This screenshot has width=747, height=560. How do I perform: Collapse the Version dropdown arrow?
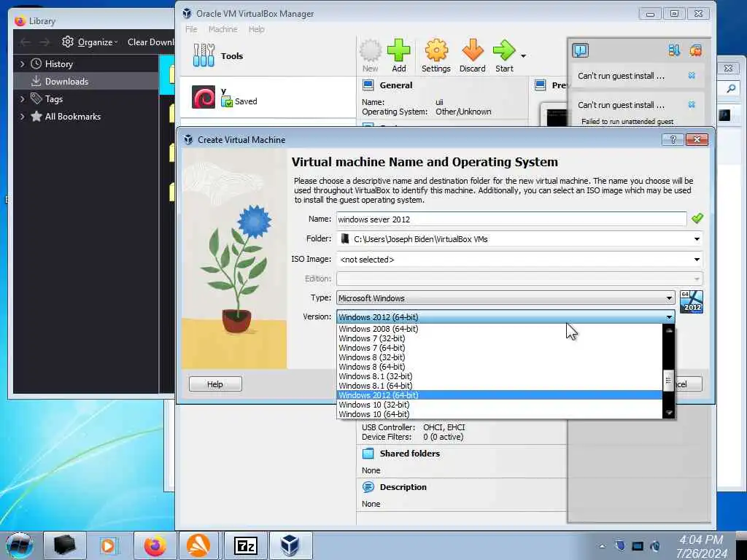(669, 317)
